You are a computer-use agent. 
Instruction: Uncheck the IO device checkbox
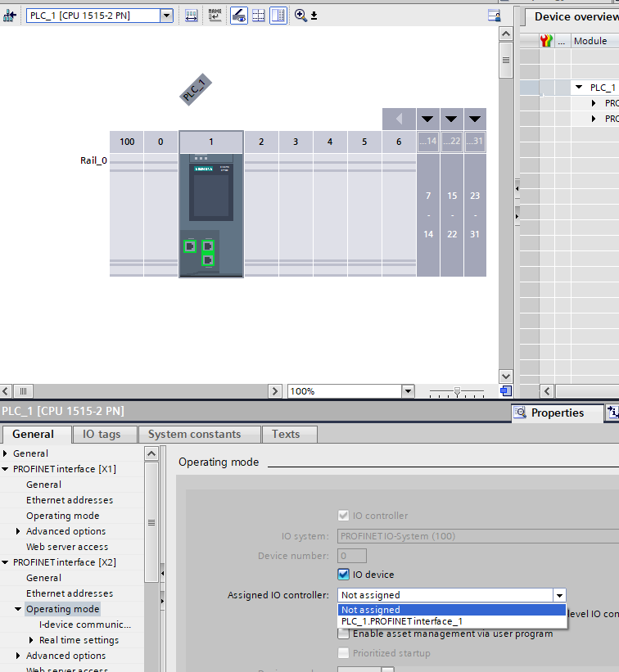[x=344, y=575]
